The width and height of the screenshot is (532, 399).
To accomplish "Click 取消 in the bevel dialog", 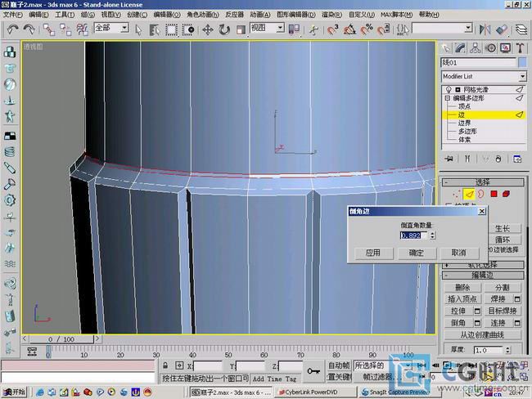I will [x=459, y=253].
